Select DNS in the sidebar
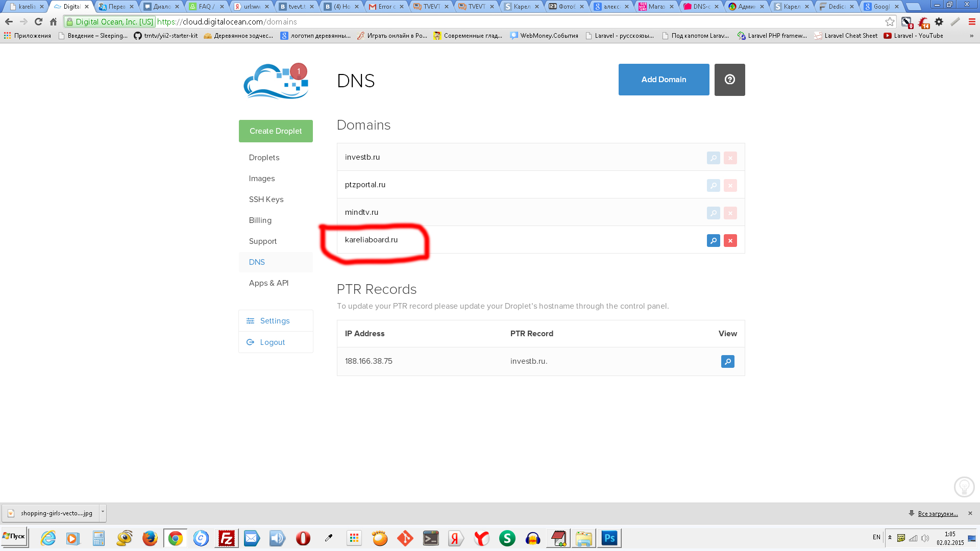The height and width of the screenshot is (551, 980). [x=257, y=262]
